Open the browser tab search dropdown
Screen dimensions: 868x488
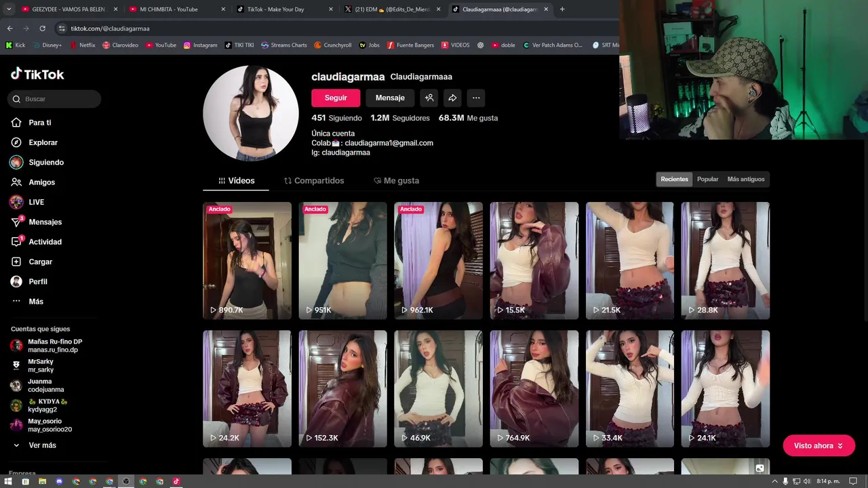click(9, 9)
